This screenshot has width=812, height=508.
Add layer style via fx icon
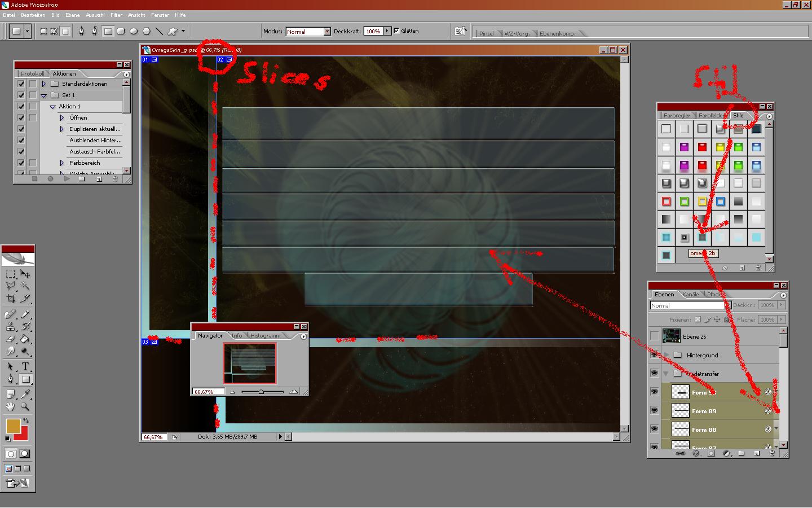click(696, 453)
